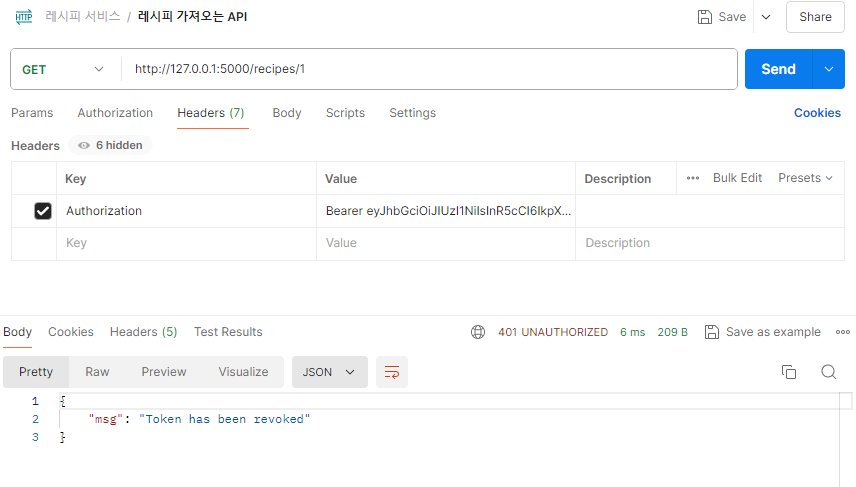Image resolution: width=856 pixels, height=487 pixels.
Task: Click the Bearer token value cell
Action: (x=446, y=211)
